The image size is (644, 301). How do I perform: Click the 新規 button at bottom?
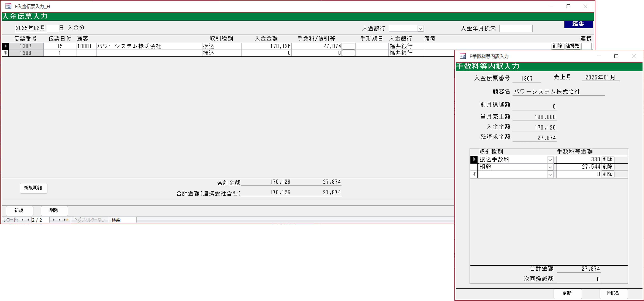pos(19,210)
